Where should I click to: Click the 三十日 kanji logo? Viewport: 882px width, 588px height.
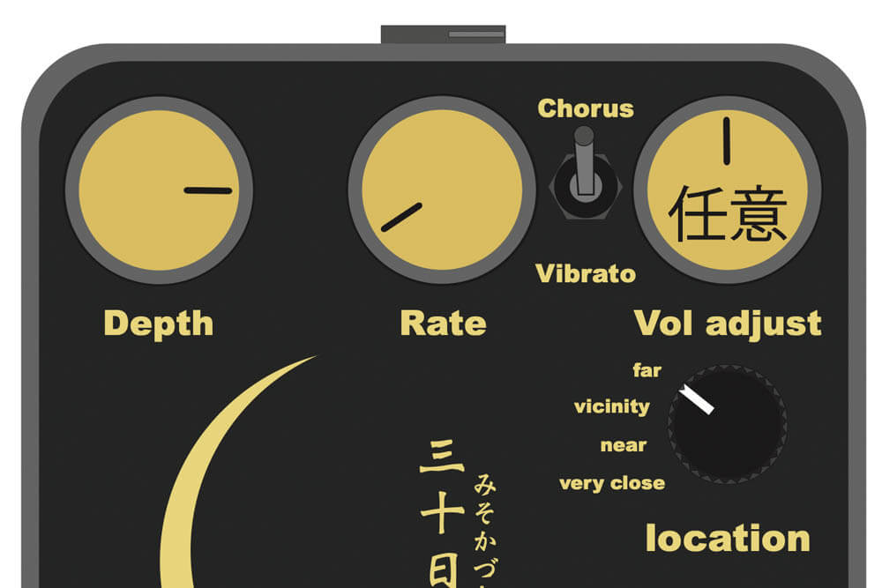(442, 513)
